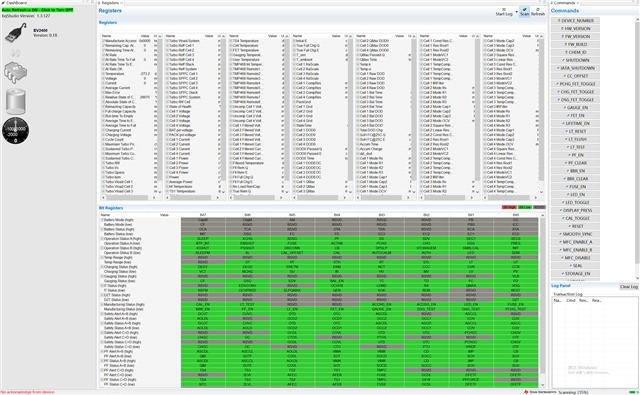
Task: Send the HW_VERSION command
Action: [x=575, y=29]
